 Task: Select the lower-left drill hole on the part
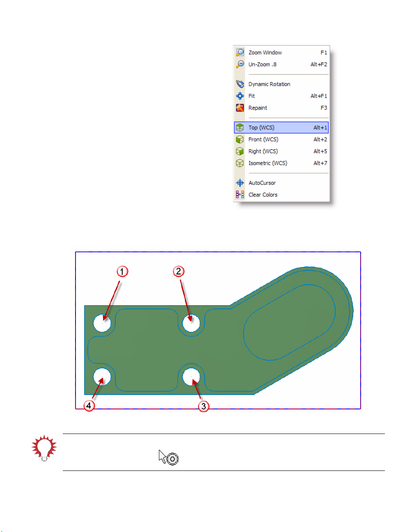click(102, 377)
